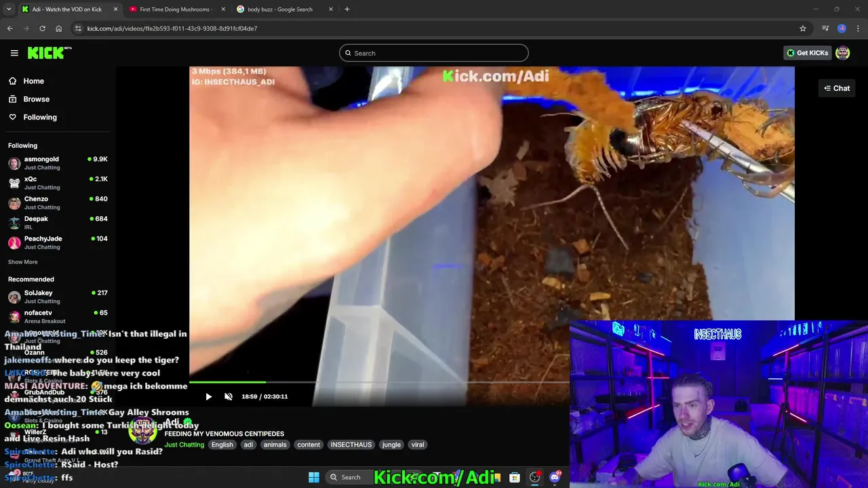The height and width of the screenshot is (488, 868).
Task: Go back in browser history
Action: [x=9, y=28]
